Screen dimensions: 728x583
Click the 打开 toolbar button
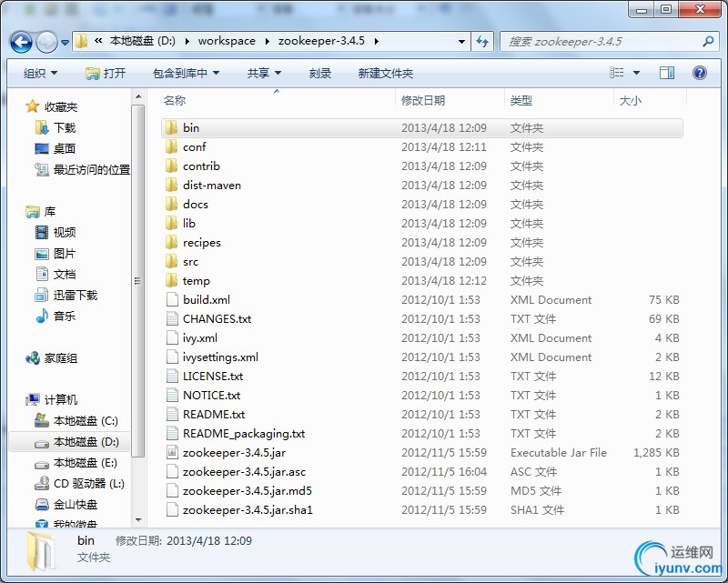pos(106,74)
